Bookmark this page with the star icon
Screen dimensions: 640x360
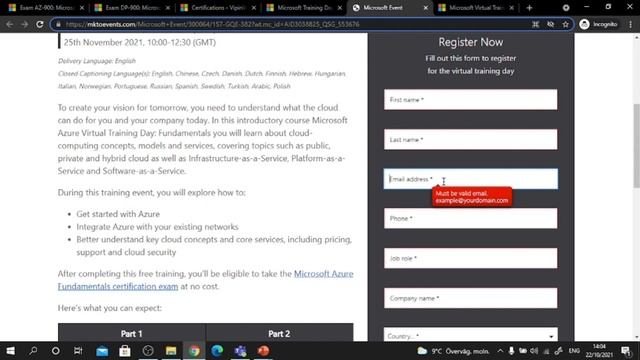[x=565, y=24]
